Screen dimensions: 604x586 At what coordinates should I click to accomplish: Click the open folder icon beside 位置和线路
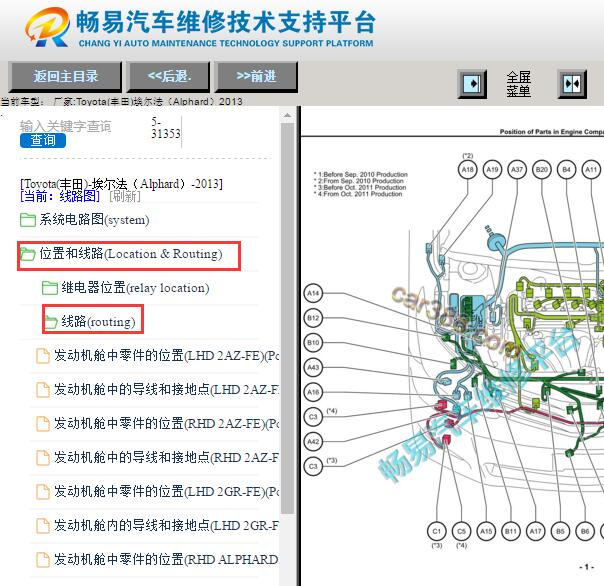click(28, 254)
